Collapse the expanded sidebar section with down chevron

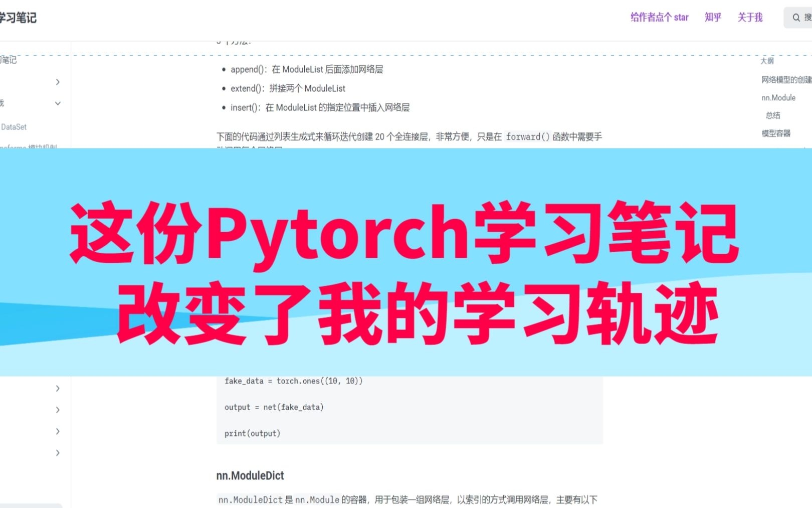[x=58, y=103]
